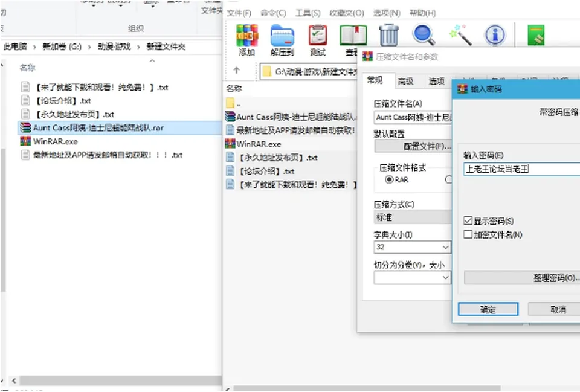Select 最新地址及APP txt file in WinRAR list
The image size is (580, 392).
pos(291,130)
